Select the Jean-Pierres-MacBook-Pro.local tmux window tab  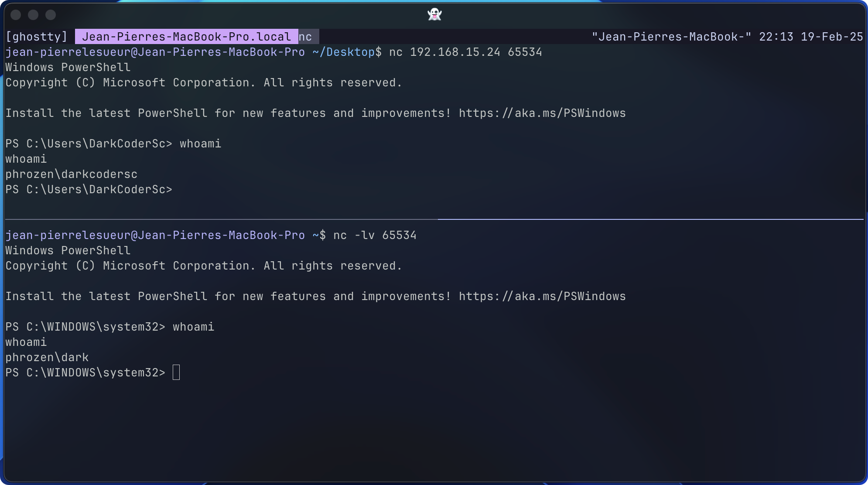coord(186,37)
